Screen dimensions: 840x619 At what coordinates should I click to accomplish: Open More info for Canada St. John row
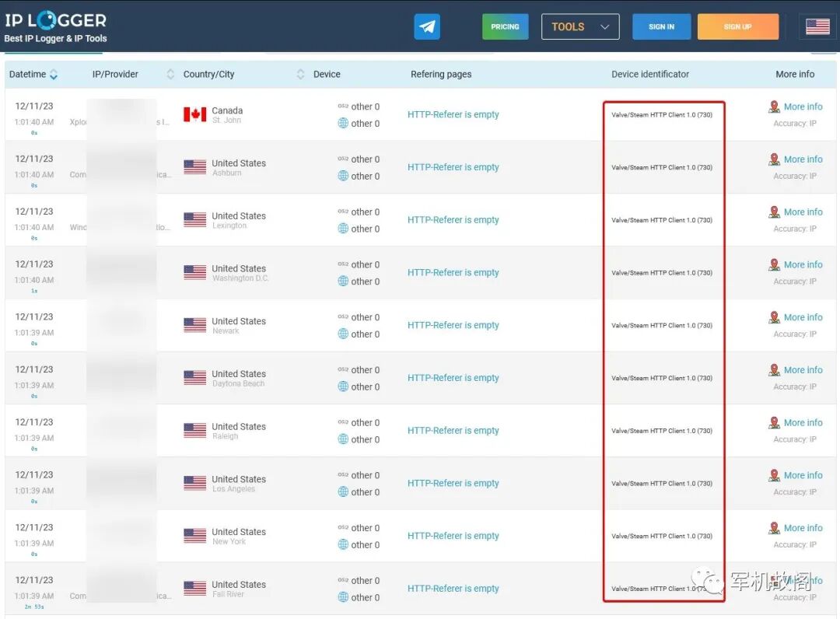pos(803,107)
